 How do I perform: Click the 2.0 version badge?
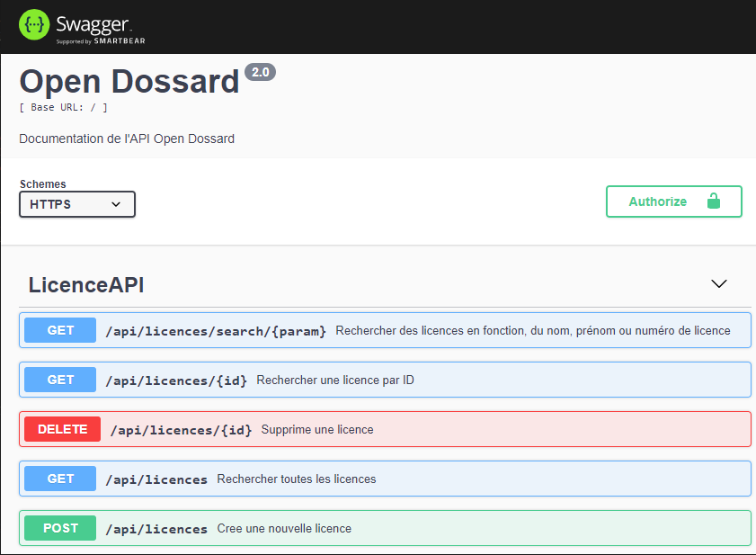(261, 72)
